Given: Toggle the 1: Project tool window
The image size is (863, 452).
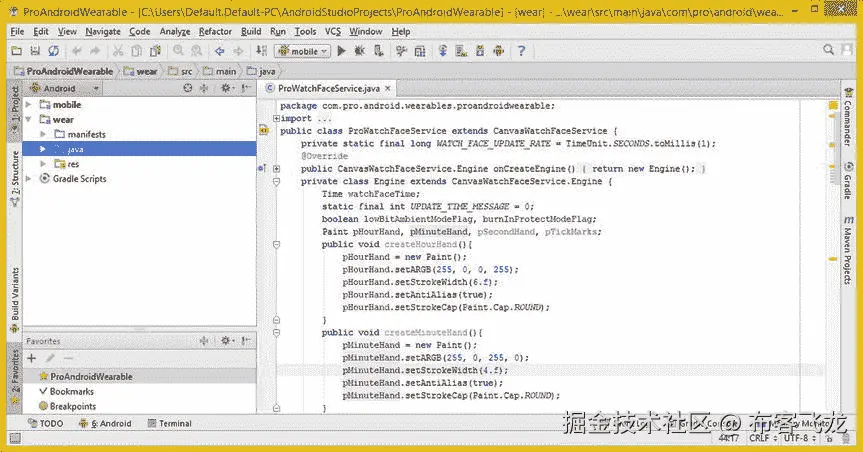Looking at the screenshot, I should [15, 110].
